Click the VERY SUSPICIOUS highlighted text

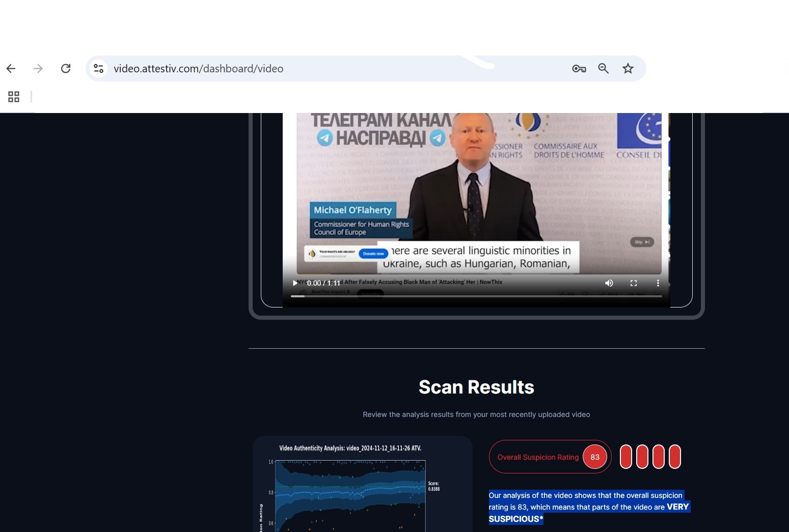coord(589,513)
